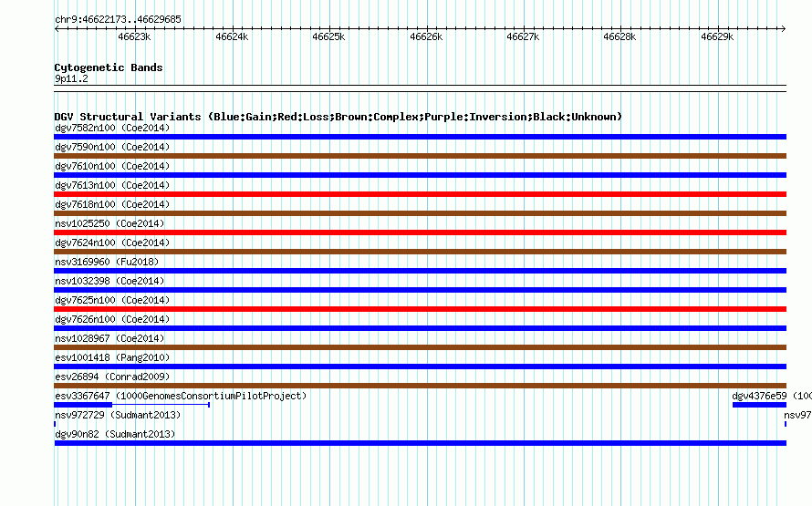Open the dgv7625n100 (Coe2014) label
The height and width of the screenshot is (506, 812).
coord(112,300)
